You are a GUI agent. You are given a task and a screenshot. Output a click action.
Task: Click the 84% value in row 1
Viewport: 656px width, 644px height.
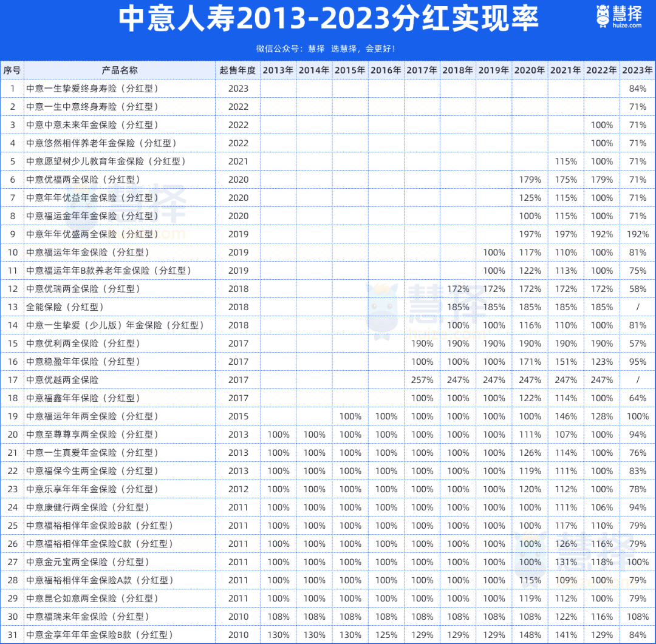coord(637,89)
